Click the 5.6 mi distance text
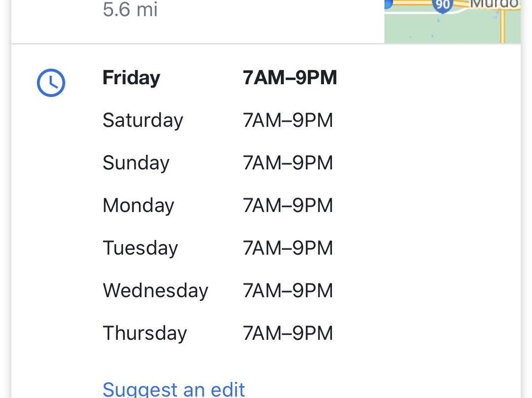Screen dimensions: 532x398 tap(130, 9)
